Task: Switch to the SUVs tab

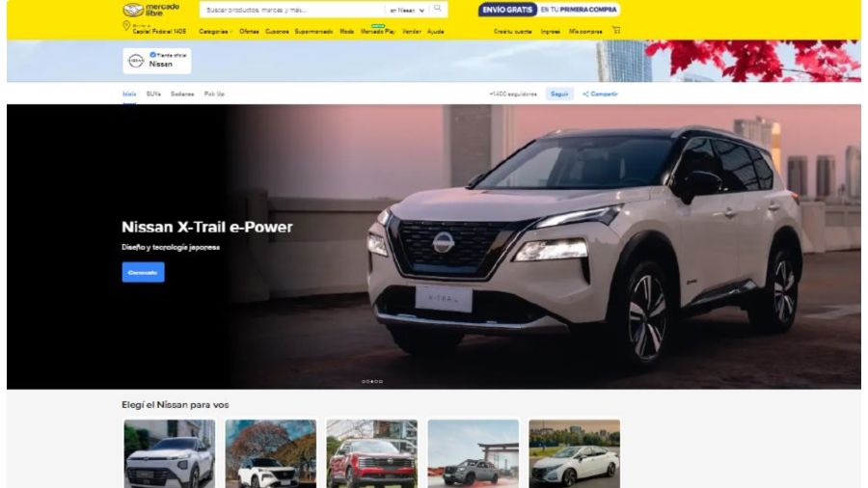Action: (153, 95)
